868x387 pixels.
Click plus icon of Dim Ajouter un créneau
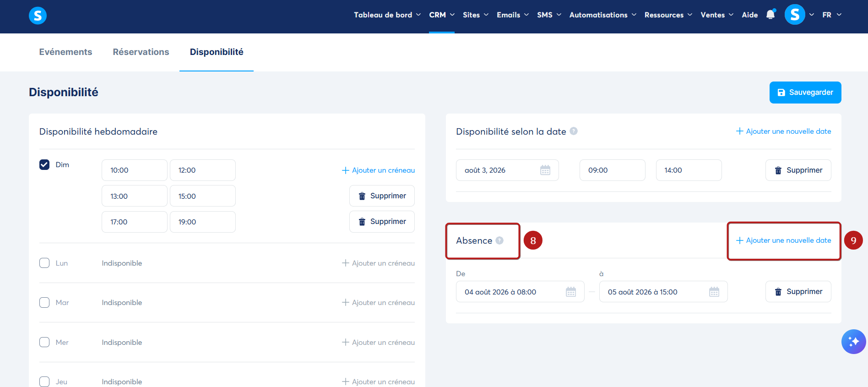click(x=346, y=170)
